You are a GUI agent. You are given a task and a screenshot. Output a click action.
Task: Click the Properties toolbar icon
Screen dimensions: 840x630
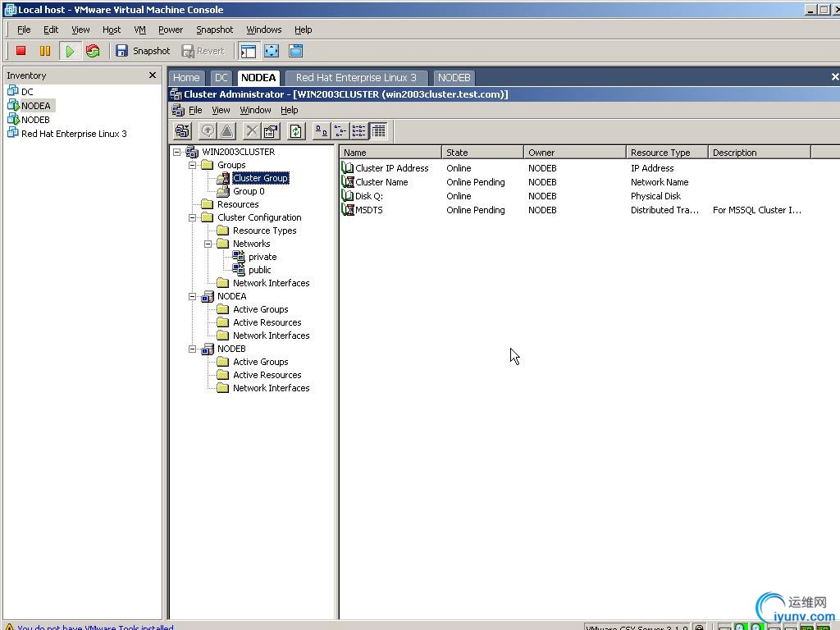point(271,131)
